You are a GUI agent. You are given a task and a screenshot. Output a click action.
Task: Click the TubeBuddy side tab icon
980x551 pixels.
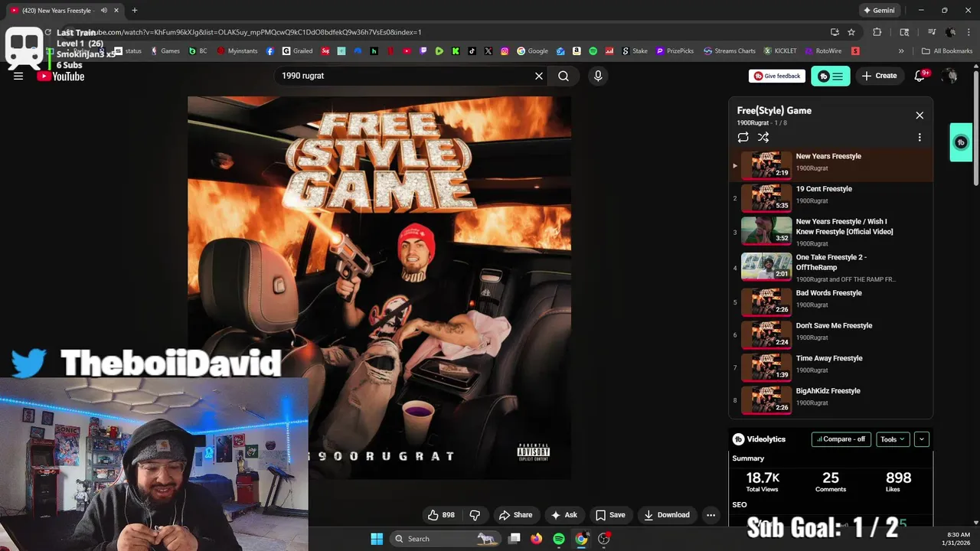(x=961, y=142)
